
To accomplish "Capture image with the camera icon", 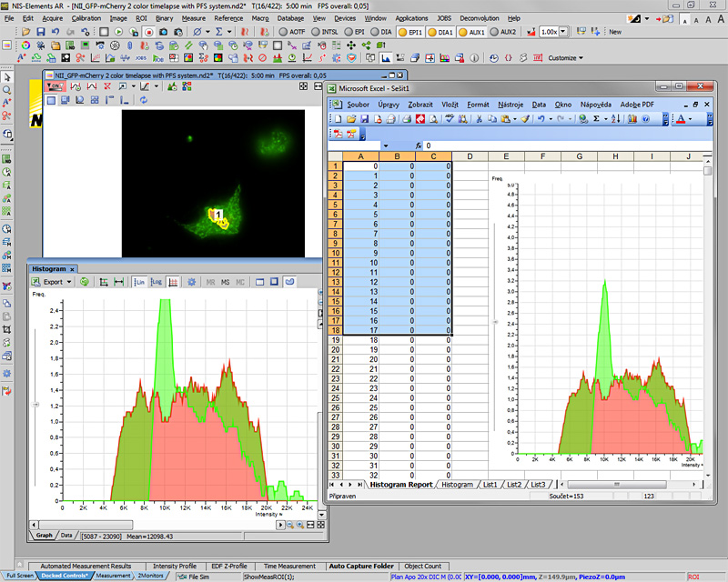I will tap(164, 32).
